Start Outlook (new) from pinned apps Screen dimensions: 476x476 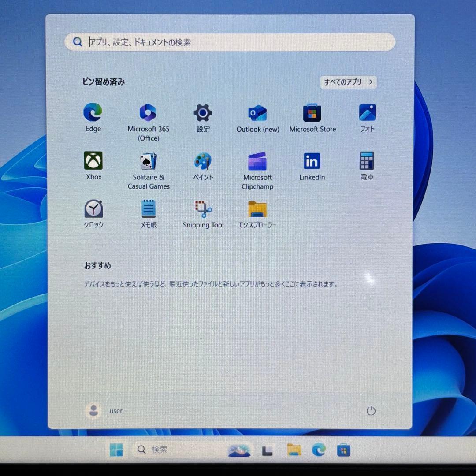(x=257, y=112)
